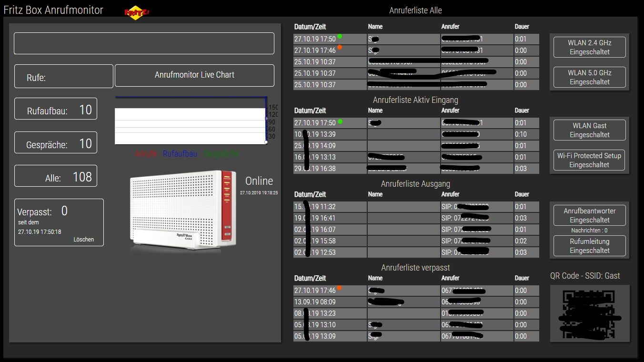Screen dimensions: 644x362
Task: Click Fritz Box Anrufmonitor title
Action: tap(53, 10)
